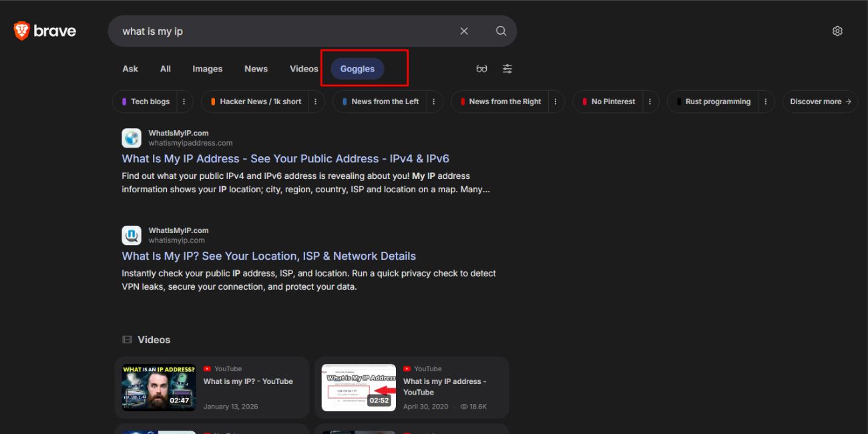Image resolution: width=868 pixels, height=434 pixels.
Task: Click Discover more goggles button
Action: pyautogui.click(x=820, y=101)
